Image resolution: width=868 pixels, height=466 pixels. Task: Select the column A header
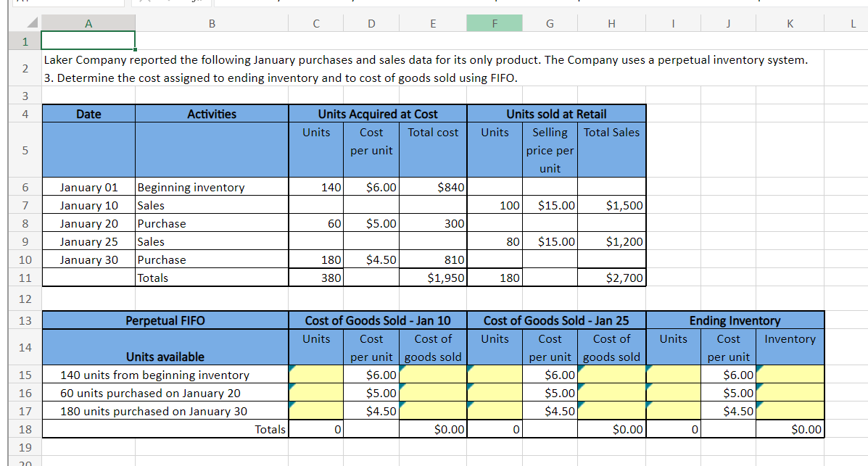[88, 22]
